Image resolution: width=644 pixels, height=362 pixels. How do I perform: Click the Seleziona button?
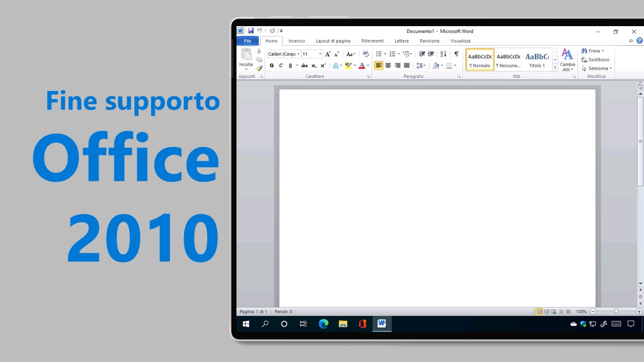click(x=597, y=68)
